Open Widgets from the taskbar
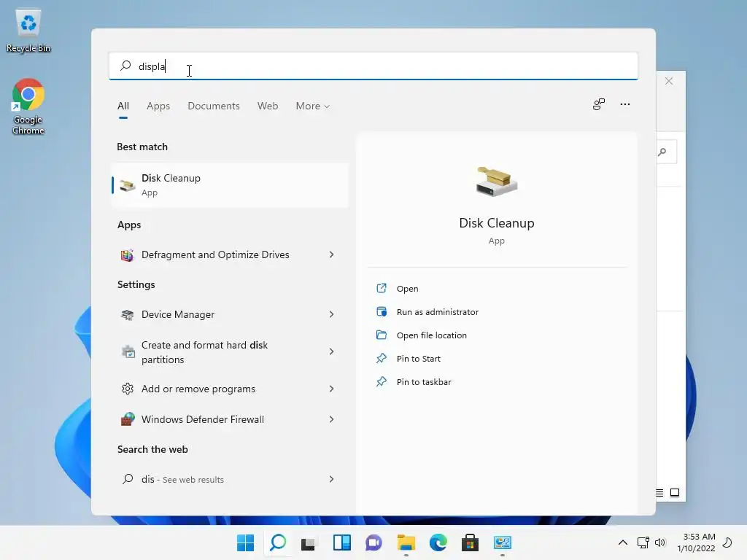747x560 pixels. point(342,542)
